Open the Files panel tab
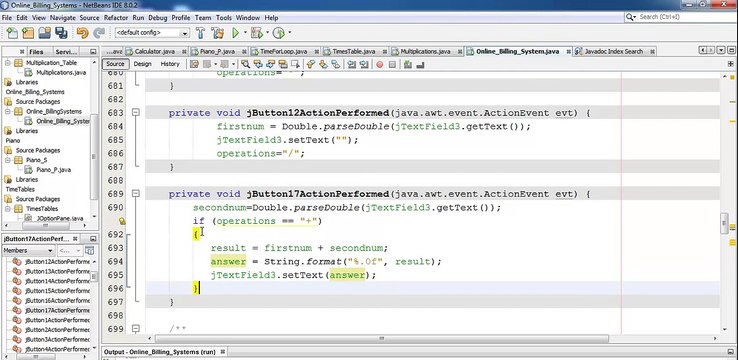 pos(36,52)
